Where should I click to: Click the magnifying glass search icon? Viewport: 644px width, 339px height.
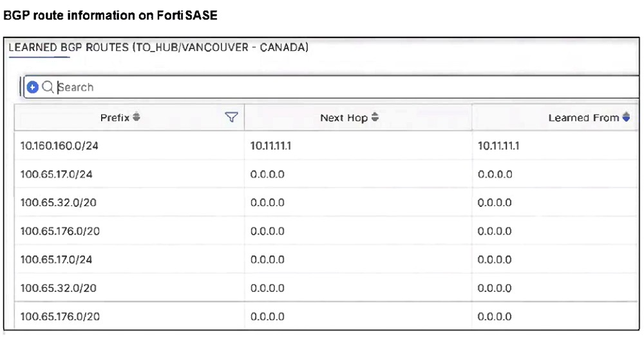48,87
